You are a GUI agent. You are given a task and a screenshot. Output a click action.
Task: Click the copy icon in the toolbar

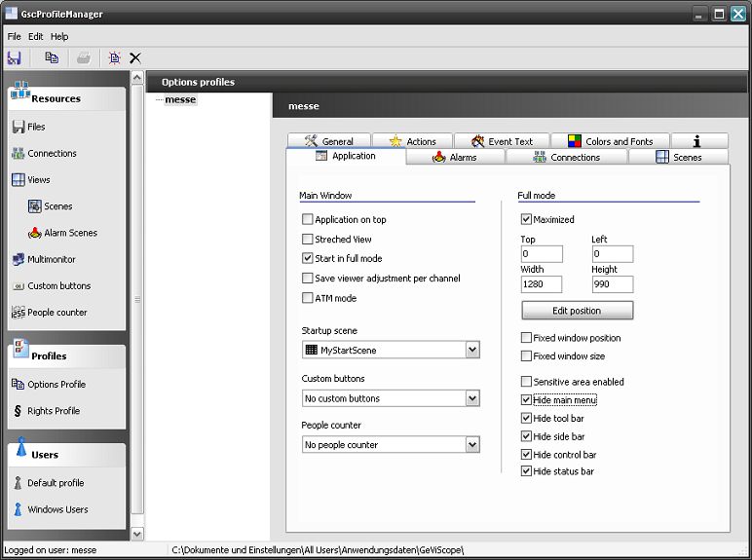click(x=52, y=58)
